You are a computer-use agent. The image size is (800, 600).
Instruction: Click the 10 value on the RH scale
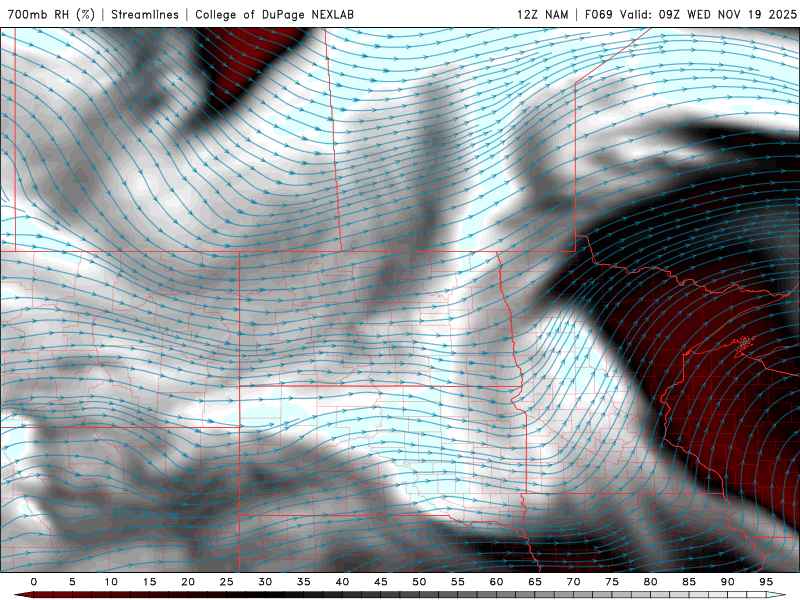pyautogui.click(x=111, y=582)
